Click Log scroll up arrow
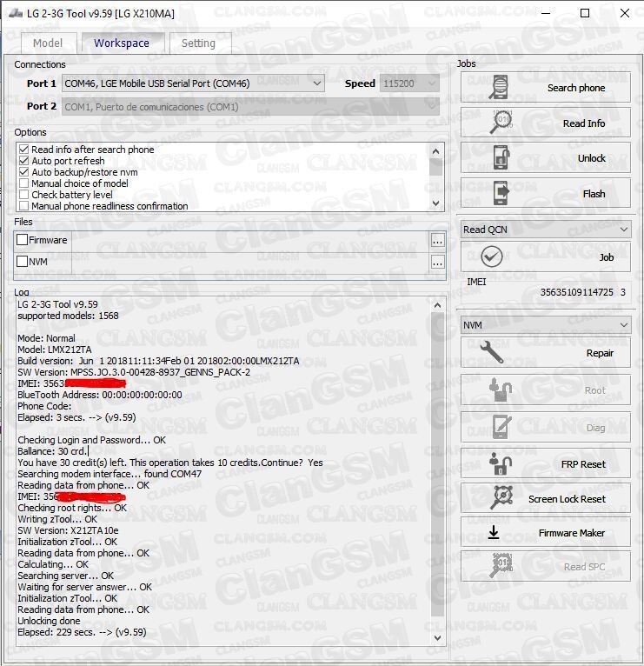Image resolution: width=644 pixels, height=666 pixels. (438, 305)
